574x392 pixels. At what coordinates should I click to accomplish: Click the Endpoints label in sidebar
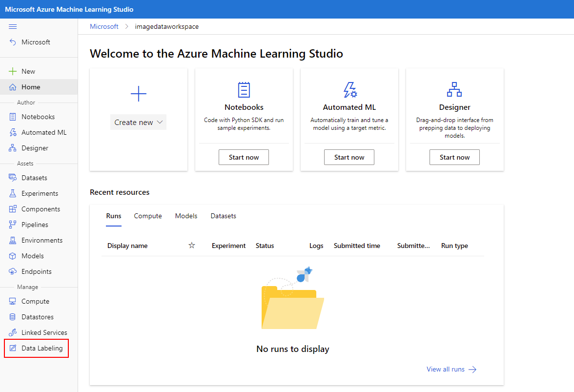(x=36, y=271)
